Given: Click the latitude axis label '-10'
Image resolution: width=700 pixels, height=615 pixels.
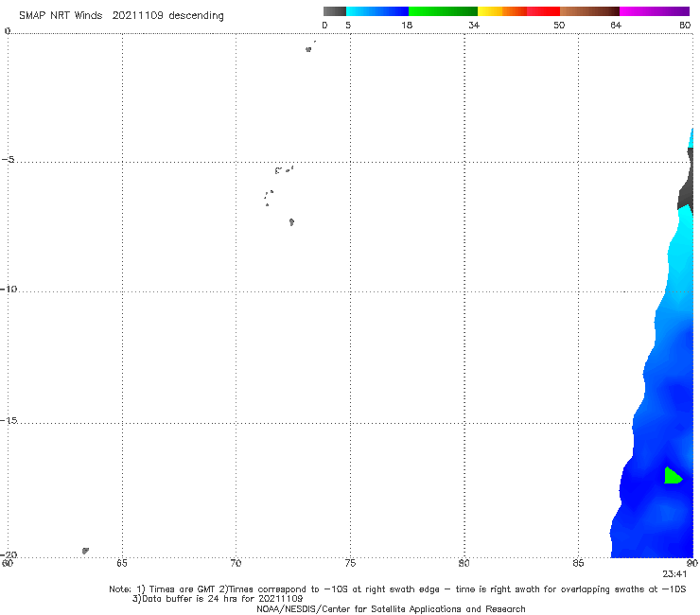Looking at the screenshot, I should [9, 289].
